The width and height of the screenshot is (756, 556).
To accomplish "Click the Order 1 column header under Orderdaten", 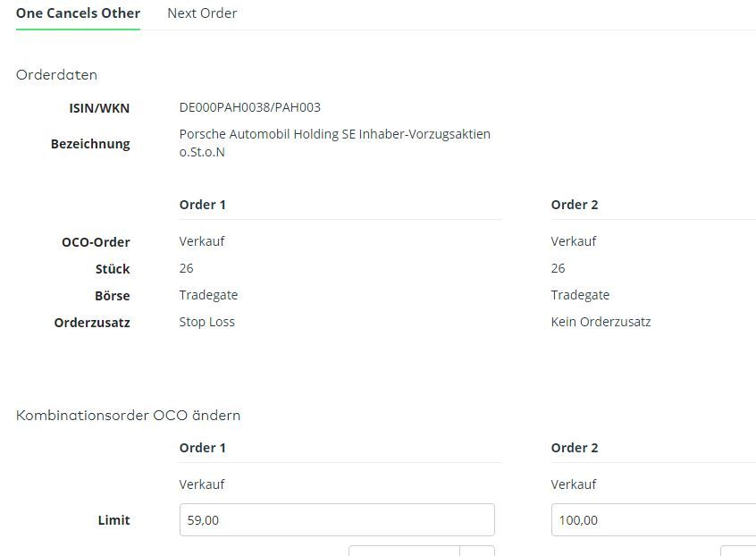I will click(x=203, y=205).
